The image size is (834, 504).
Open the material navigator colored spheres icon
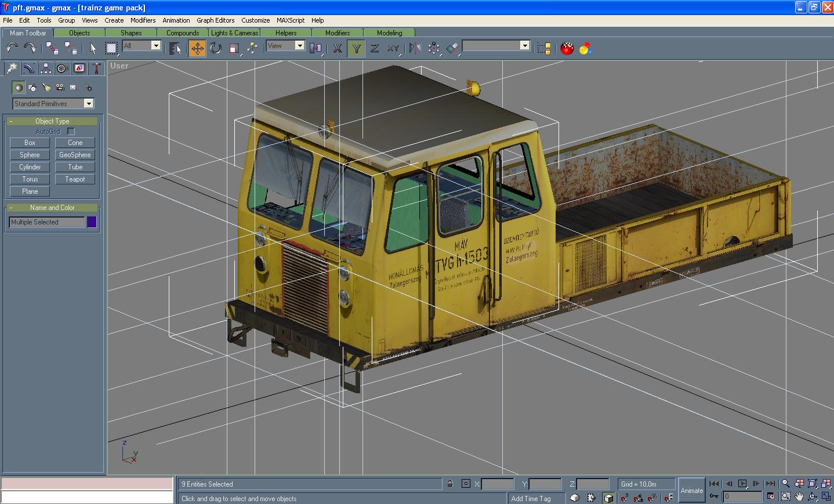pos(585,48)
